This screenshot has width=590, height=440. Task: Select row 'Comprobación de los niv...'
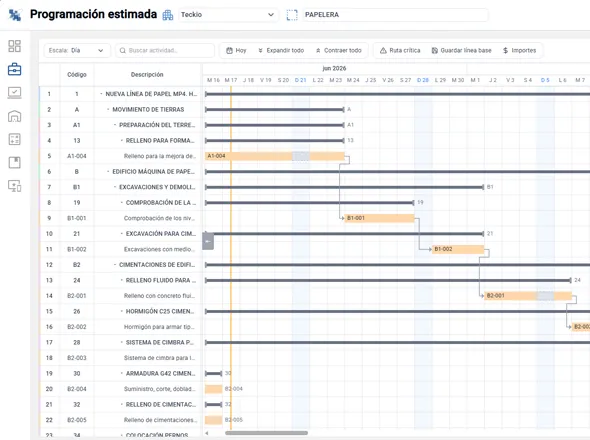pos(120,218)
